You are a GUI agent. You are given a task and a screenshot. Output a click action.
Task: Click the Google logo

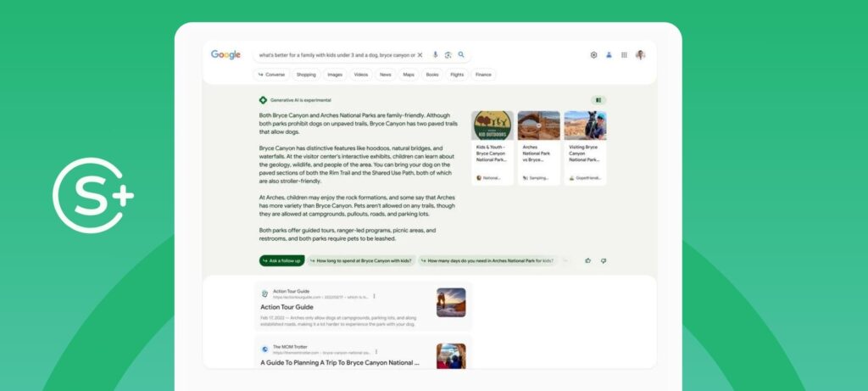point(225,55)
